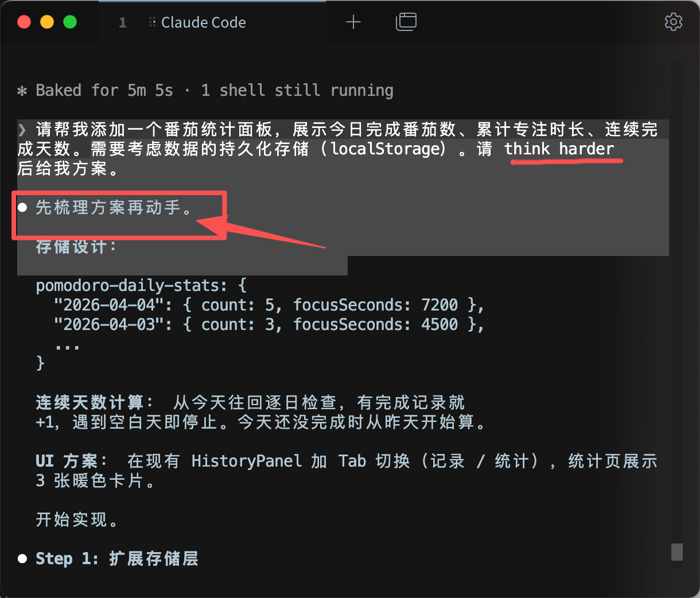Click the white bullet beside Step 1
Image resolution: width=700 pixels, height=598 pixels.
pyautogui.click(x=22, y=558)
